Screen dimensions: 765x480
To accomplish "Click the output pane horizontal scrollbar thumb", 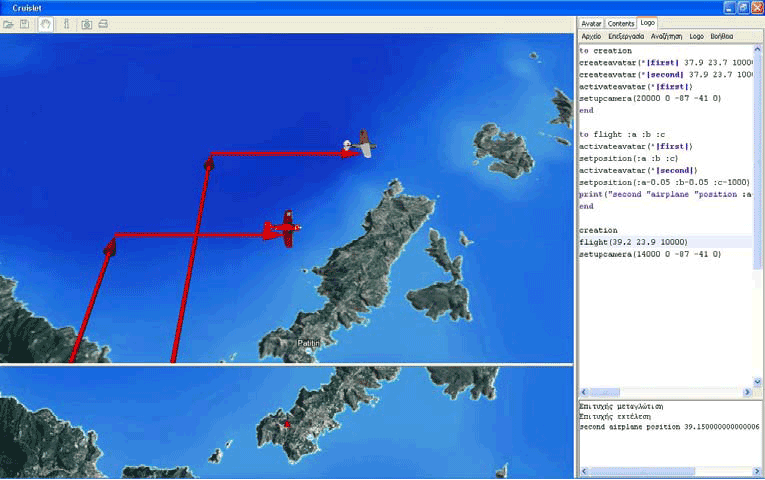I will (x=643, y=471).
